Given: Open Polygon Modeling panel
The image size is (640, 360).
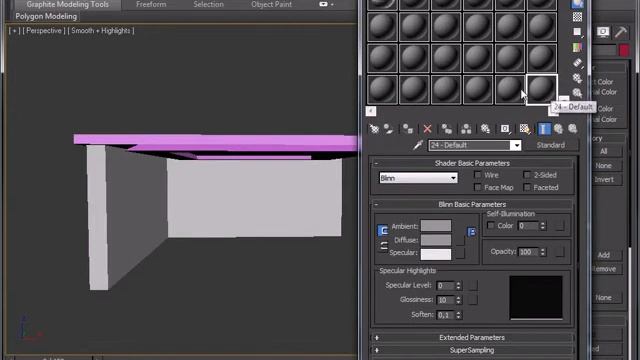Looking at the screenshot, I should click(x=46, y=16).
